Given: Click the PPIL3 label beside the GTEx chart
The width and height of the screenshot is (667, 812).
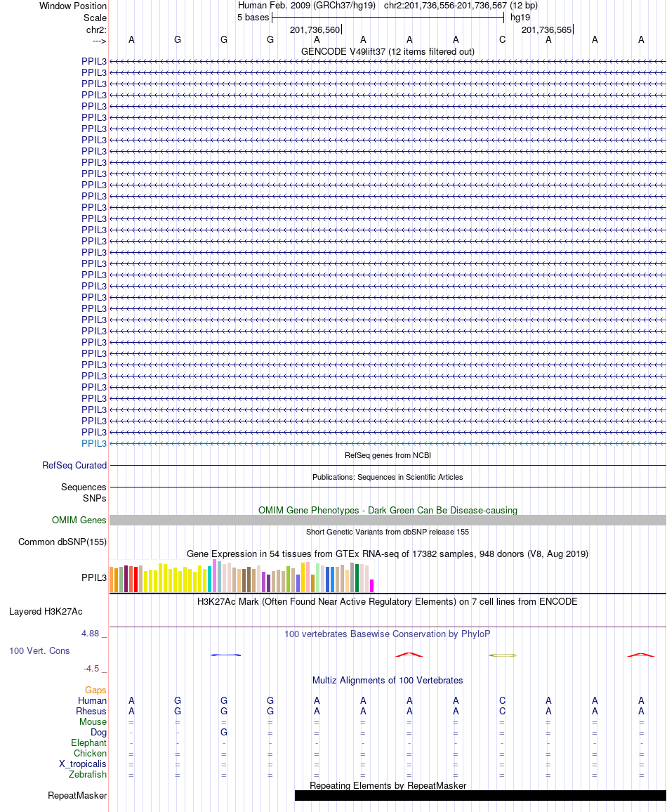Looking at the screenshot, I should point(93,577).
